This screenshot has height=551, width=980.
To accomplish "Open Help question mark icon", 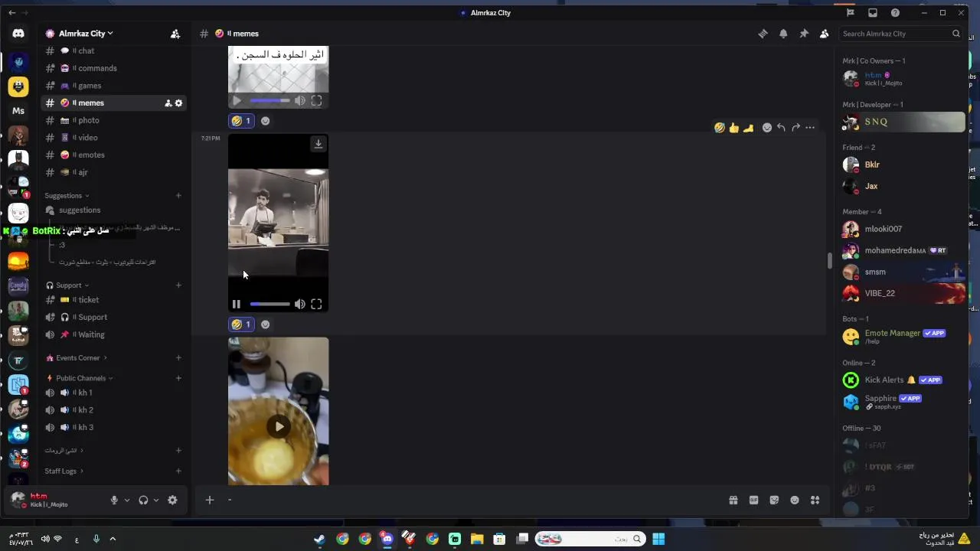I will click(895, 13).
